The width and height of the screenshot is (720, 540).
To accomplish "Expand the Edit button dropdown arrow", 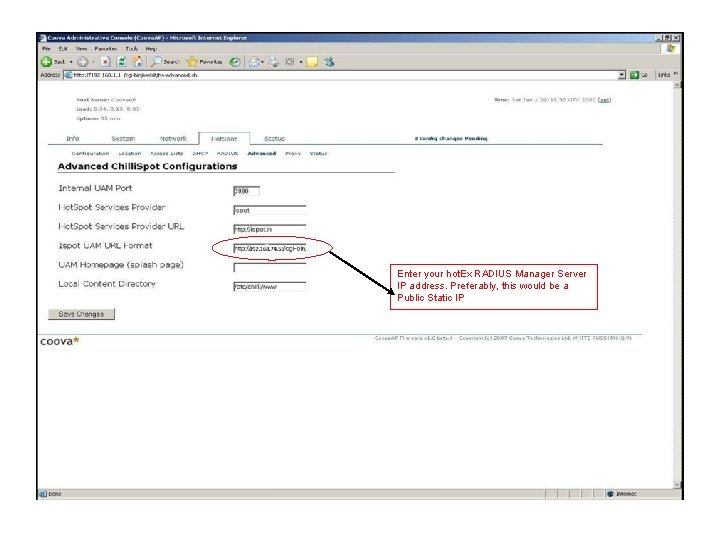I will (x=301, y=62).
